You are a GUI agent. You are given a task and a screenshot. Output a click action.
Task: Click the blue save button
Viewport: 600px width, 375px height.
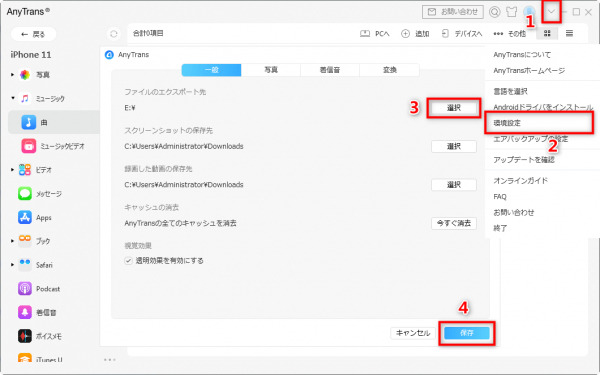click(466, 333)
